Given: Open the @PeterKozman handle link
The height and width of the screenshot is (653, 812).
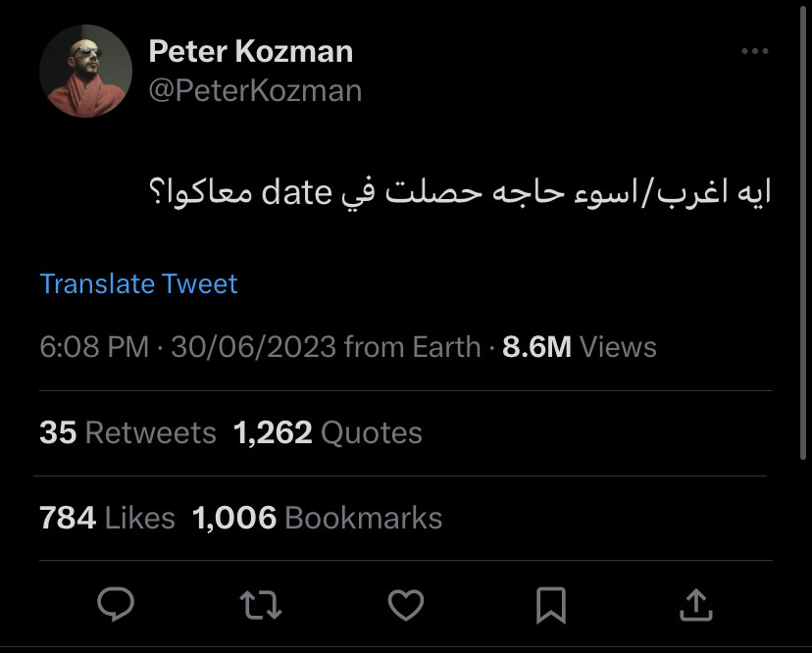Looking at the screenshot, I should tap(255, 90).
